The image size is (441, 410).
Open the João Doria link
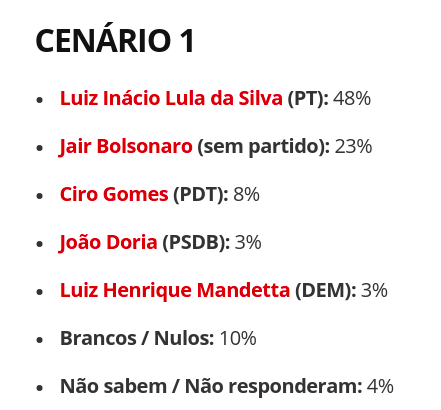pyautogui.click(x=108, y=242)
